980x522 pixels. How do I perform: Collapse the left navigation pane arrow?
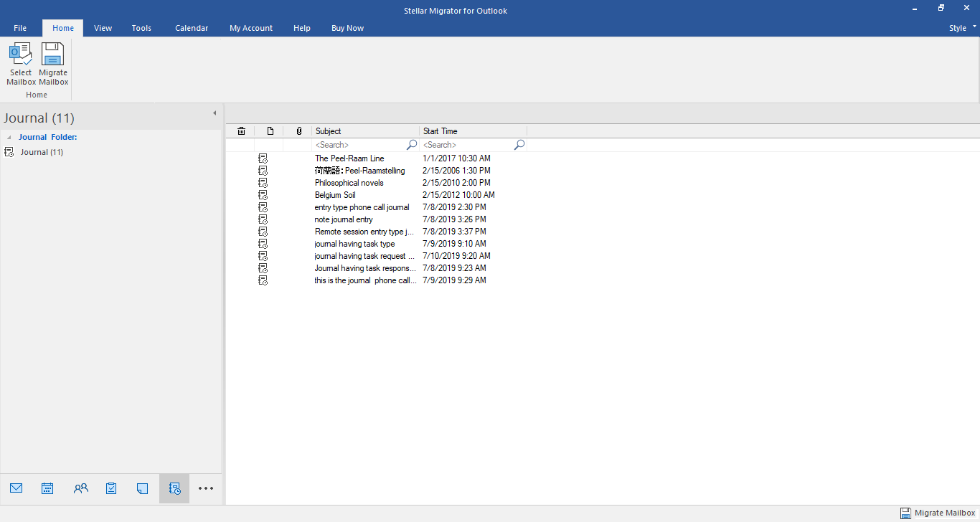(214, 113)
